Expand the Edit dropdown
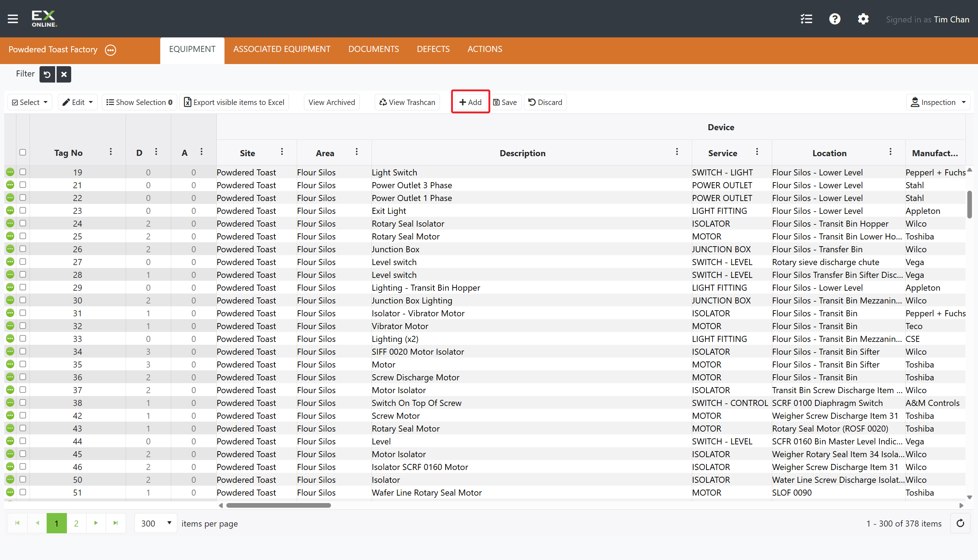 (78, 102)
